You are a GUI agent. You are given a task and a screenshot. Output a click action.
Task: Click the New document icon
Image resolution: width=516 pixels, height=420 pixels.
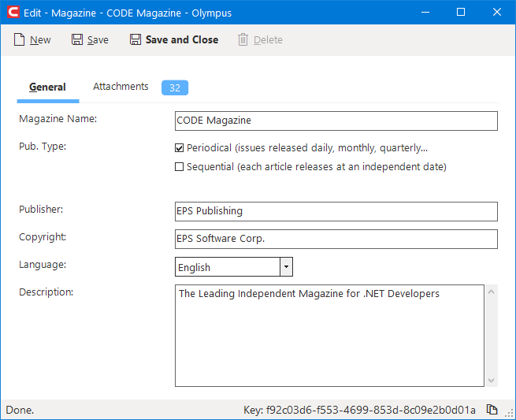(x=19, y=40)
